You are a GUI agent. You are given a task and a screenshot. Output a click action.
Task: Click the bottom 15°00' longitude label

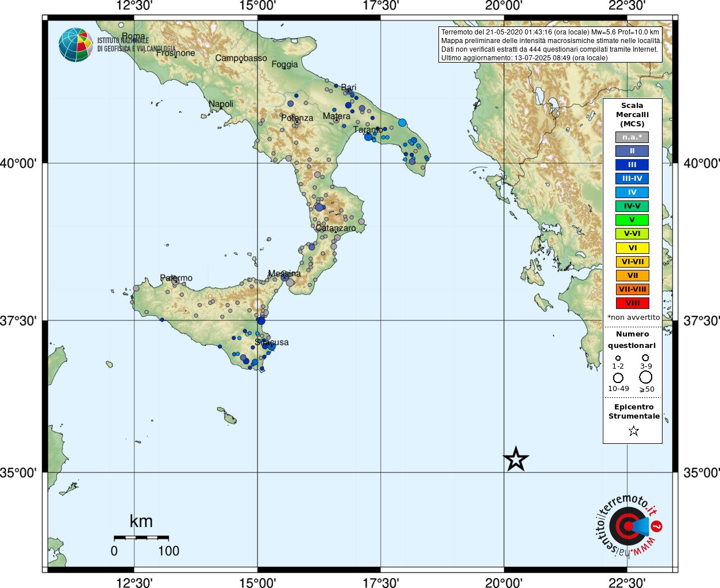(x=257, y=582)
